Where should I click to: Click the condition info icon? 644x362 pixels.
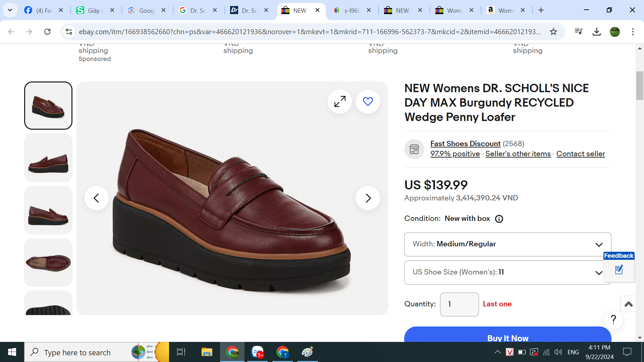tap(499, 219)
